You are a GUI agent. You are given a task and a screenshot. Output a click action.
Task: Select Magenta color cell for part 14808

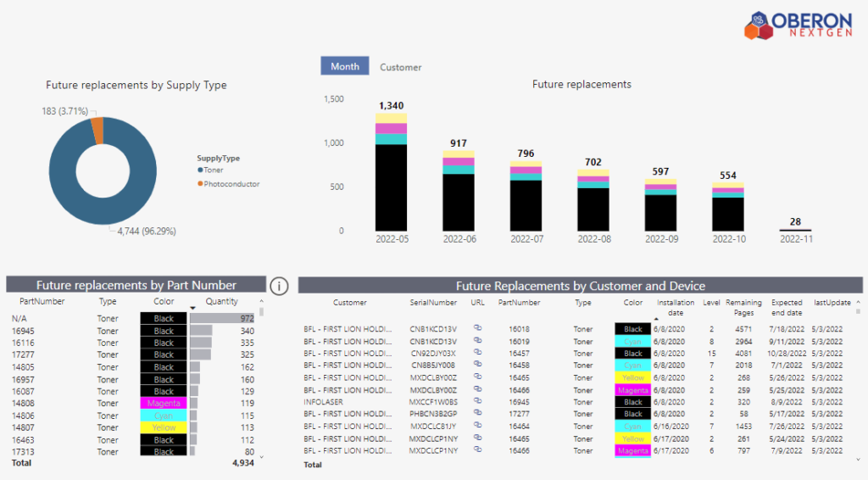pyautogui.click(x=164, y=404)
